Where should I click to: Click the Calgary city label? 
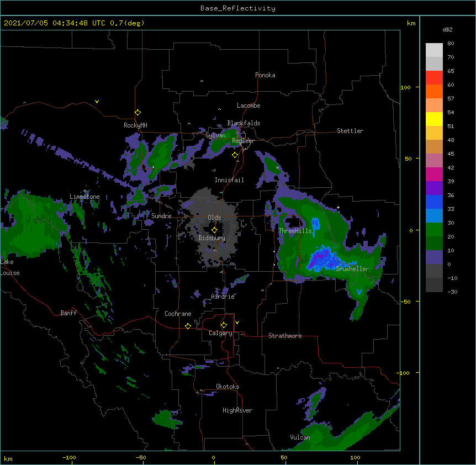click(x=220, y=333)
